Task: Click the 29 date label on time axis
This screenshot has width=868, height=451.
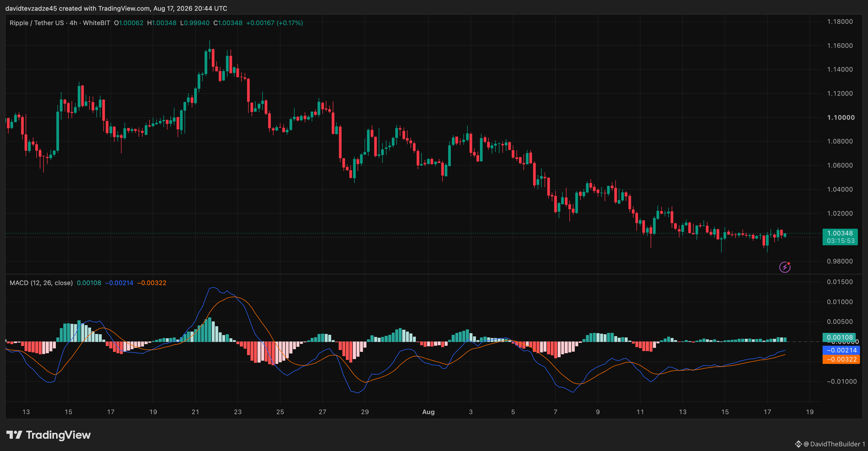Action: (365, 412)
